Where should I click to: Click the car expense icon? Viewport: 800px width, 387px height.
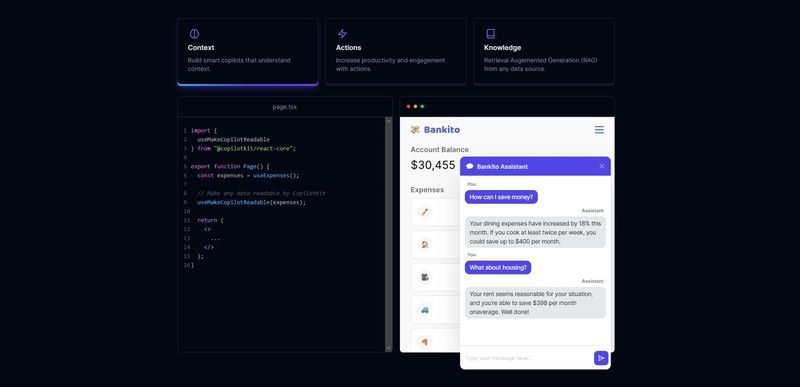pos(424,309)
